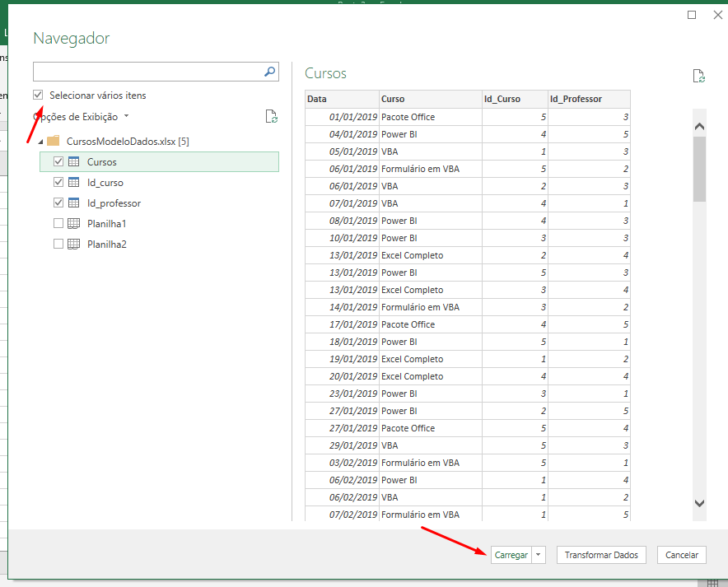Click the Cancelar button
Viewport: 728px width, 587px height.
[682, 555]
